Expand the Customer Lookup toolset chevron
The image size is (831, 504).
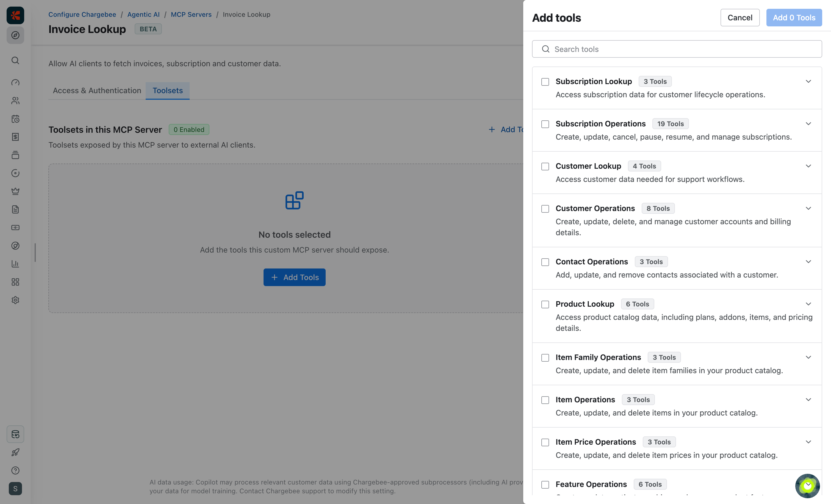[808, 166]
